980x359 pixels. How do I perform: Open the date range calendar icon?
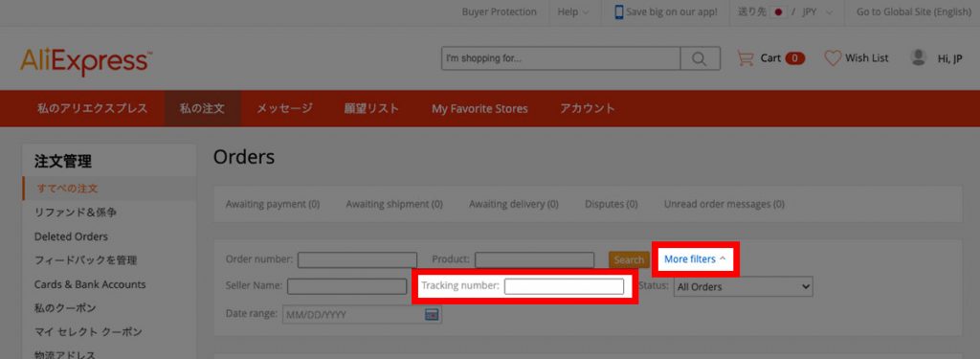point(432,315)
